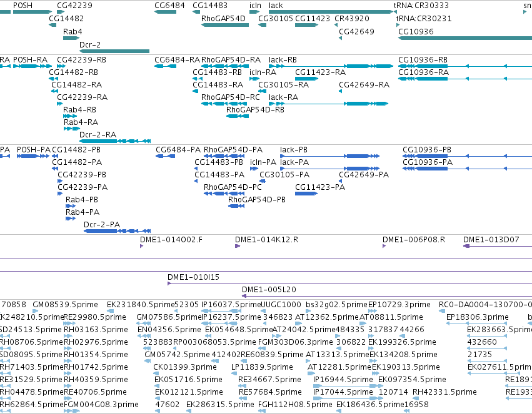This screenshot has height=414, width=532.
Task: Select the DME1-014K12.R clone label
Action: 267,240
